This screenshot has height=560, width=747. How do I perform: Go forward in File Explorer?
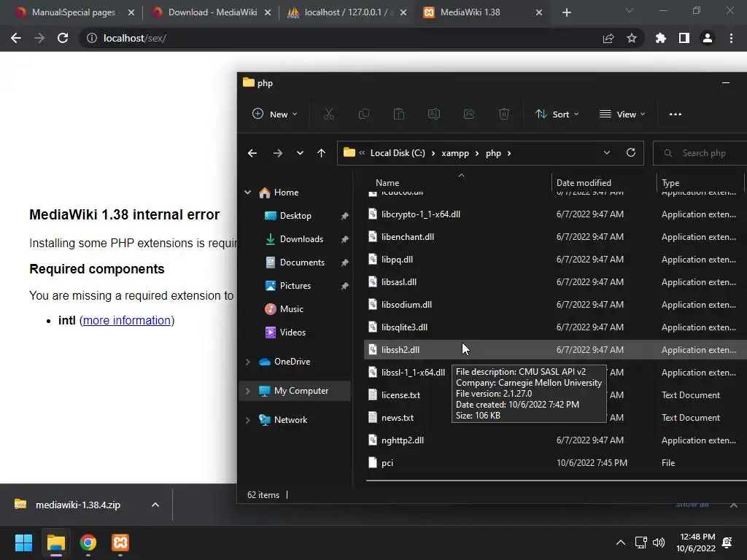coord(277,153)
